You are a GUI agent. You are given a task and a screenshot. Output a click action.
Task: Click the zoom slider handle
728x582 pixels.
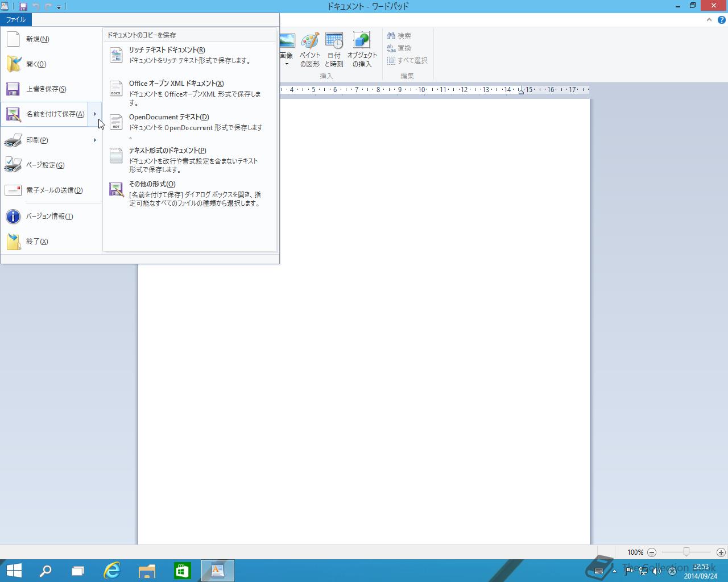(x=686, y=552)
